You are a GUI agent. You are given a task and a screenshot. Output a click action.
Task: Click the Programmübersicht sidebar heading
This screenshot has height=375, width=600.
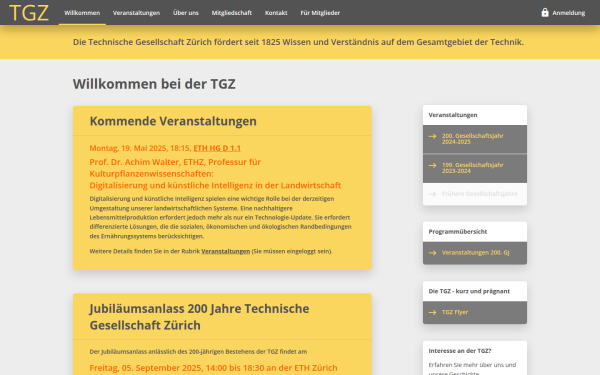click(x=458, y=232)
